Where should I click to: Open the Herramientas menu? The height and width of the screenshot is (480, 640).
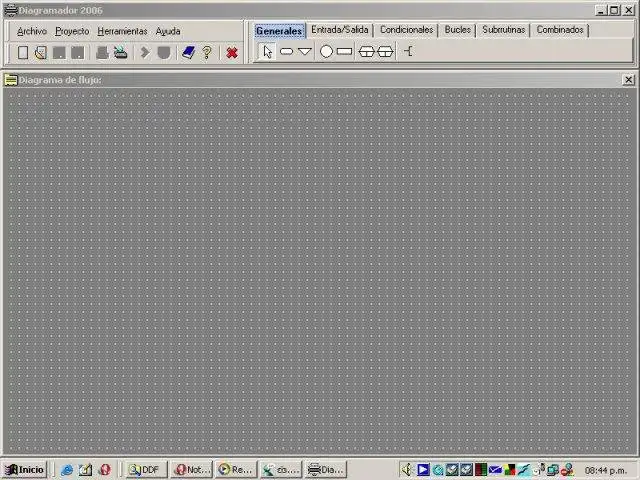pos(122,31)
